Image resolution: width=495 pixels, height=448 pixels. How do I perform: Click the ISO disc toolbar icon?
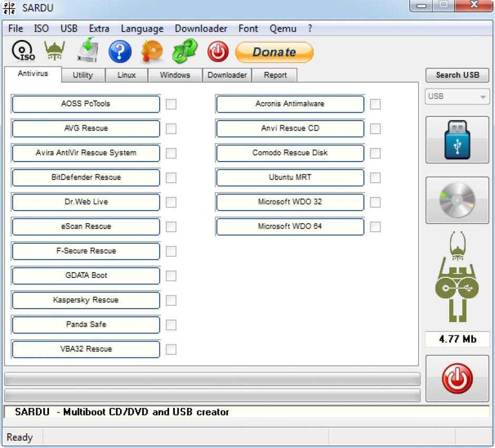point(23,51)
